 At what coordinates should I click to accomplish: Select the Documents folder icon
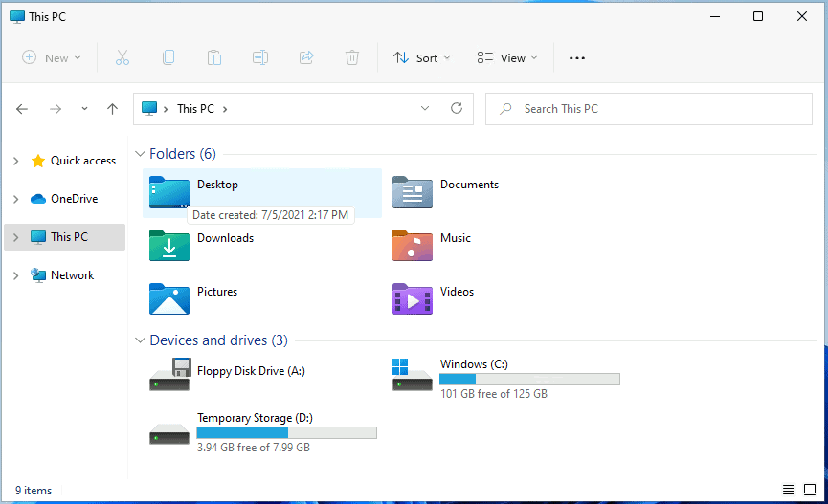pos(413,191)
